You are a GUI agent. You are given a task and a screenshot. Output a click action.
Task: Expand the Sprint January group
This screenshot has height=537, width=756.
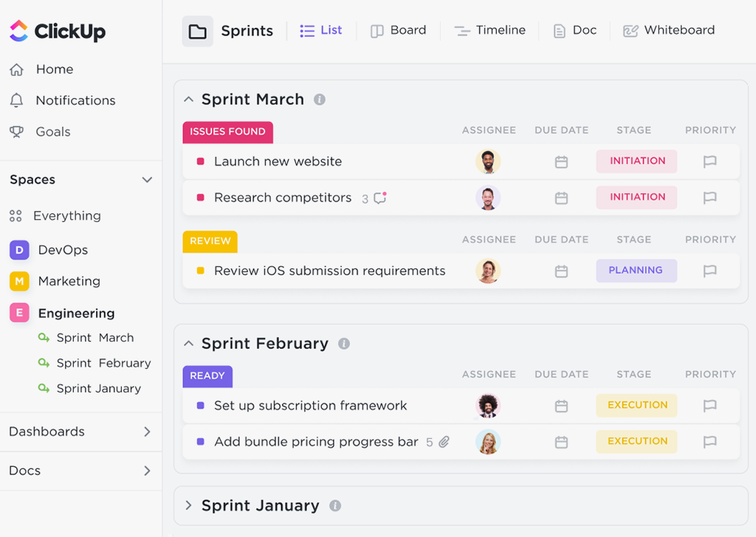pos(188,506)
